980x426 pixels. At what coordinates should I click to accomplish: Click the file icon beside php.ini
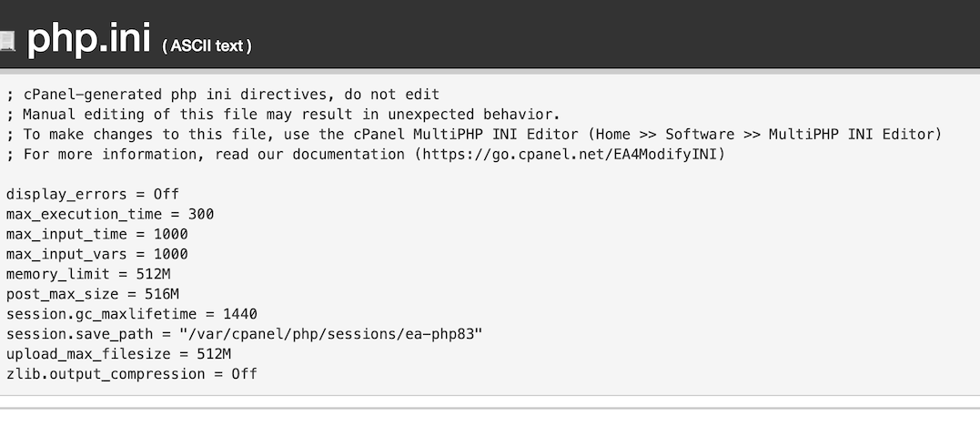coord(7,41)
